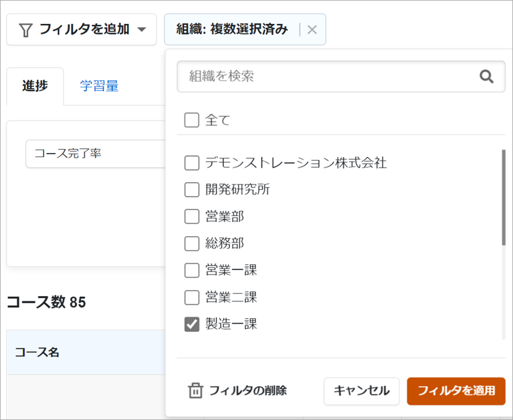
Task: Check the 営業部 checkbox
Action: pos(192,216)
